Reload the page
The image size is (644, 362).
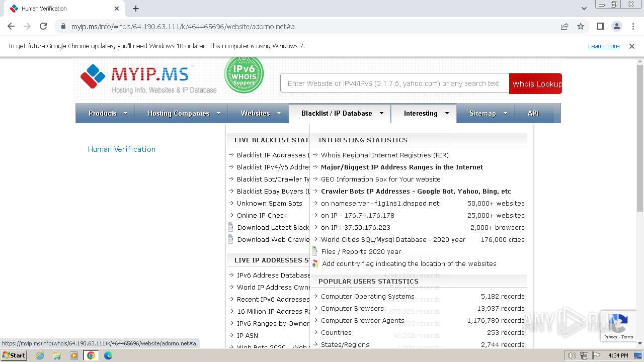point(43,26)
